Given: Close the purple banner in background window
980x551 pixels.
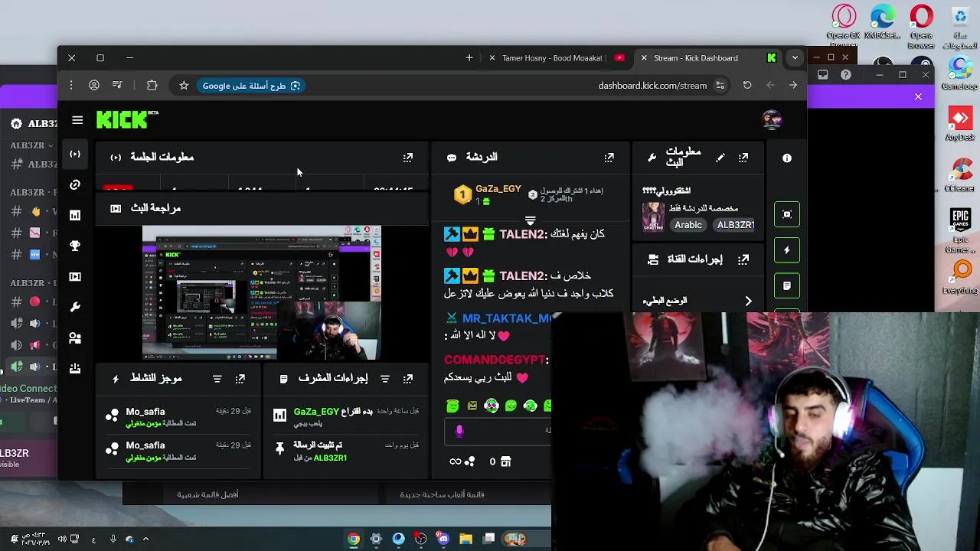Looking at the screenshot, I should 918,96.
